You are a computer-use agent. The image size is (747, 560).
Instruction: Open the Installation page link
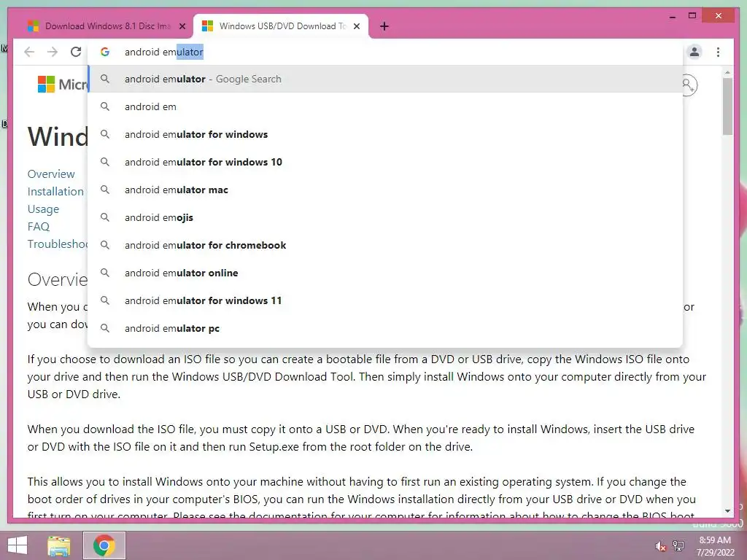pyautogui.click(x=55, y=192)
